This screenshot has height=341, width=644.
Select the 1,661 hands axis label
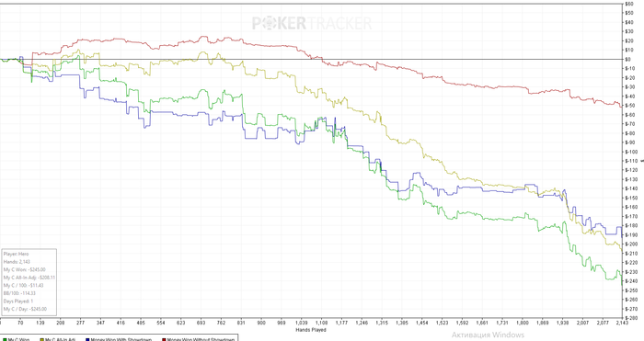coord(482,323)
